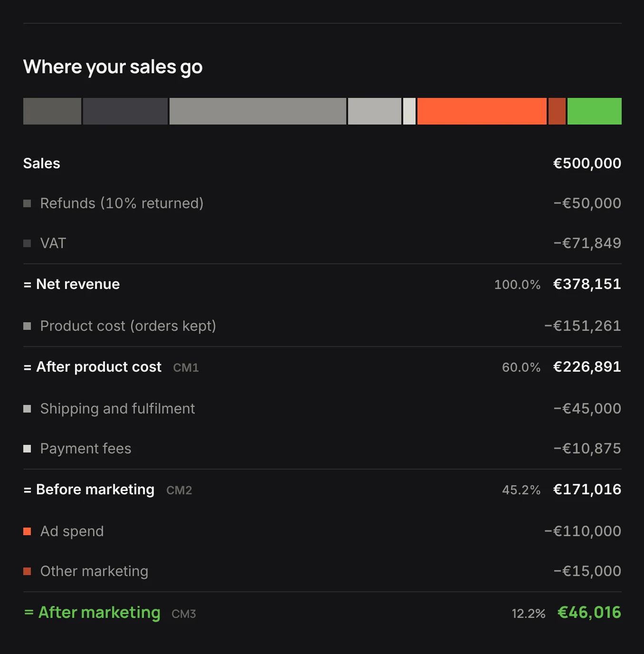The height and width of the screenshot is (654, 644).
Task: Click the Refunds legend square
Action: tap(27, 203)
